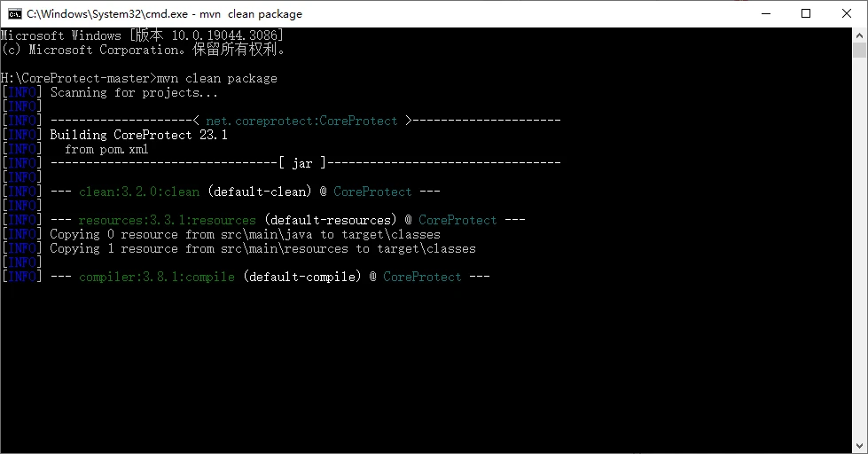Screen dimensions: 868x454
Task: Minimize the command prompt window
Action: (x=765, y=13)
